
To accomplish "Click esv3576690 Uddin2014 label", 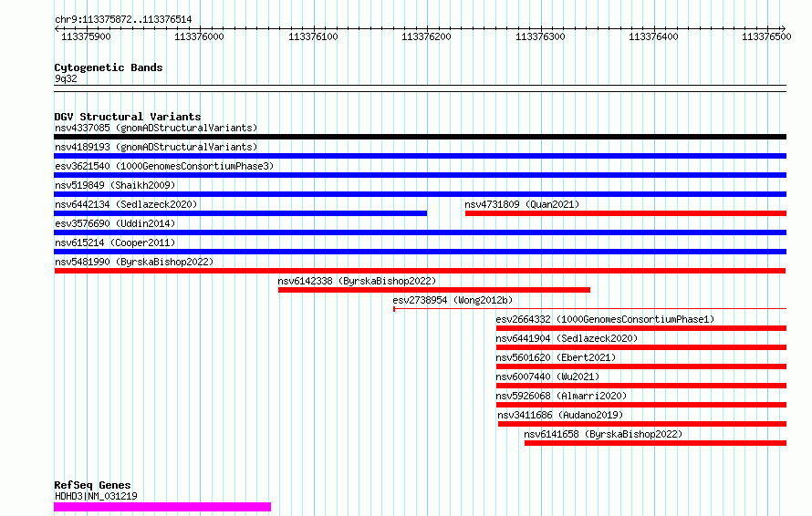I will 115,223.
